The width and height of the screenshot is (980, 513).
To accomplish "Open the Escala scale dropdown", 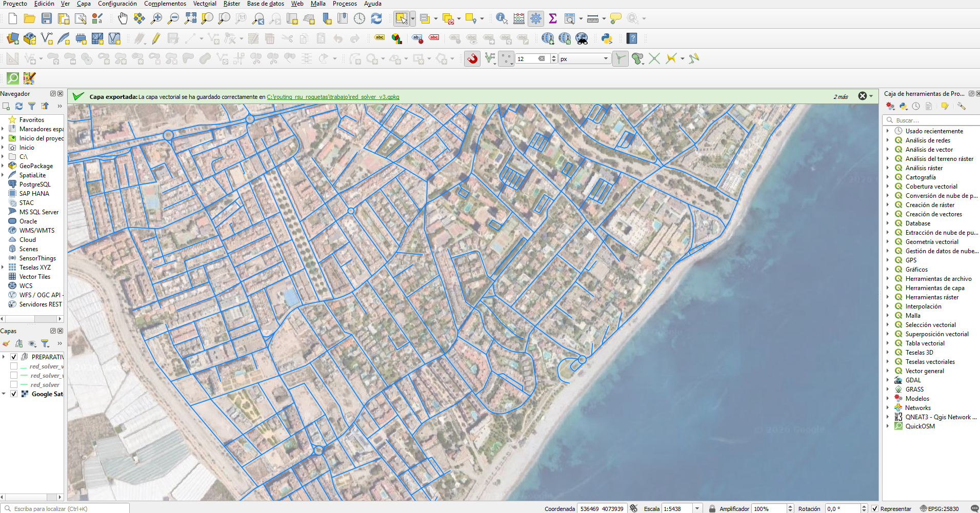I will pyautogui.click(x=696, y=509).
